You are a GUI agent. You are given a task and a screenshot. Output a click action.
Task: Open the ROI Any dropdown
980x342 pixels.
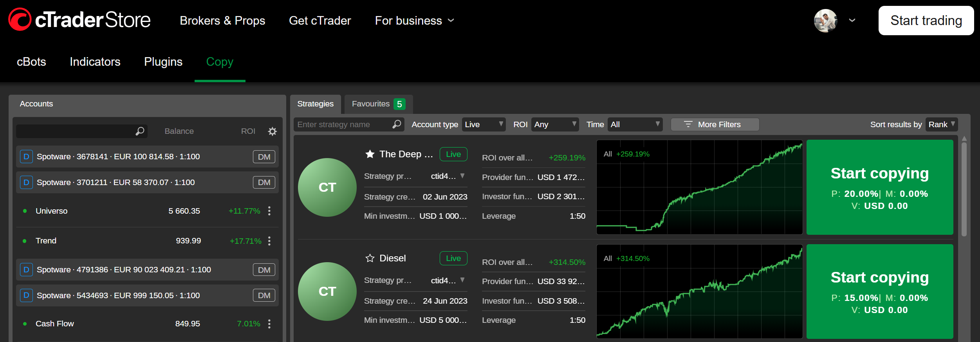pos(555,124)
